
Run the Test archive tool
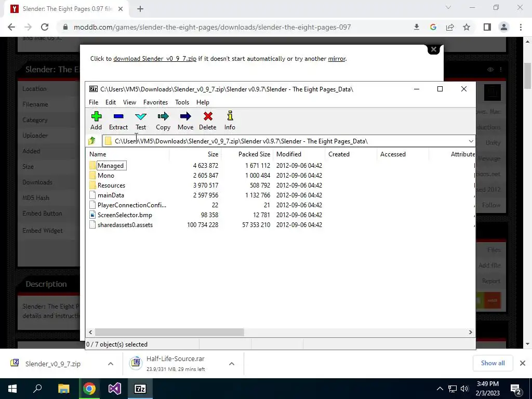(x=140, y=121)
